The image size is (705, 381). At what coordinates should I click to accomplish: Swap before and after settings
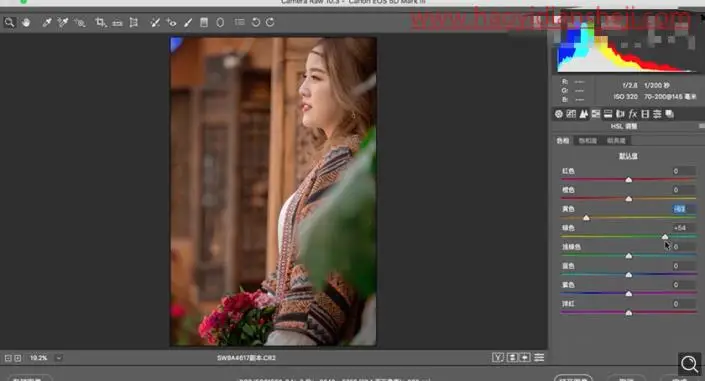click(512, 358)
